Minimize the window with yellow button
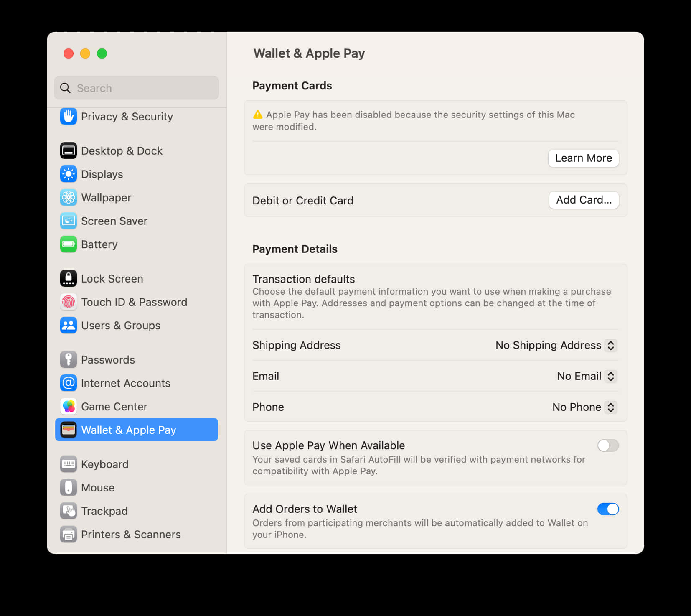Screen dimensions: 691x616 coord(85,53)
